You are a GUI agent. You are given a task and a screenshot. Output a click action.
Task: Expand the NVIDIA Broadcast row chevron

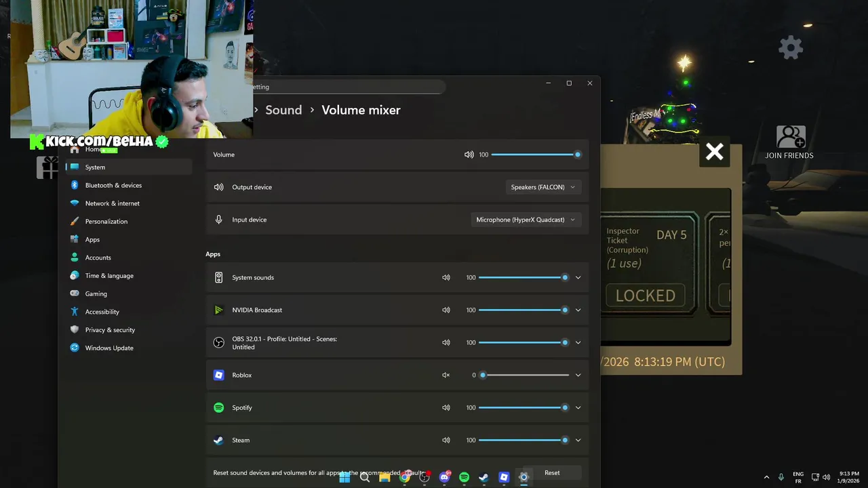[578, 310]
